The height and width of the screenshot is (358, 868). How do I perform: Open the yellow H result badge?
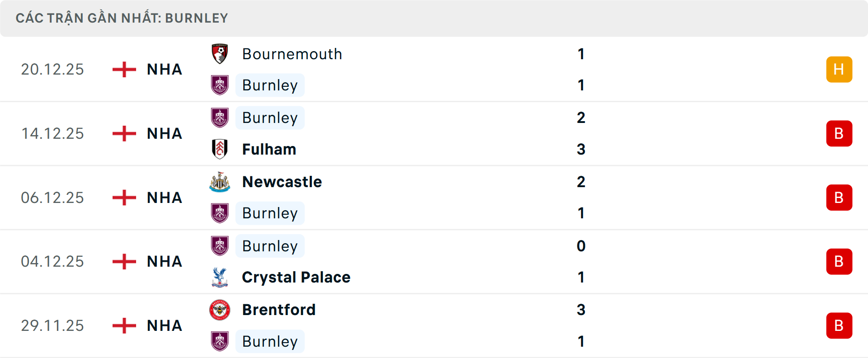pos(839,69)
